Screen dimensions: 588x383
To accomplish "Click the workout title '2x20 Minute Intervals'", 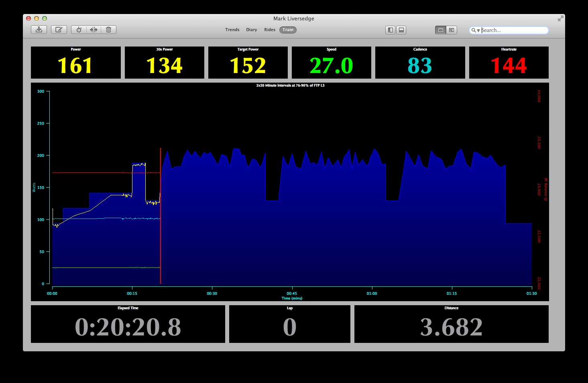I will (290, 85).
